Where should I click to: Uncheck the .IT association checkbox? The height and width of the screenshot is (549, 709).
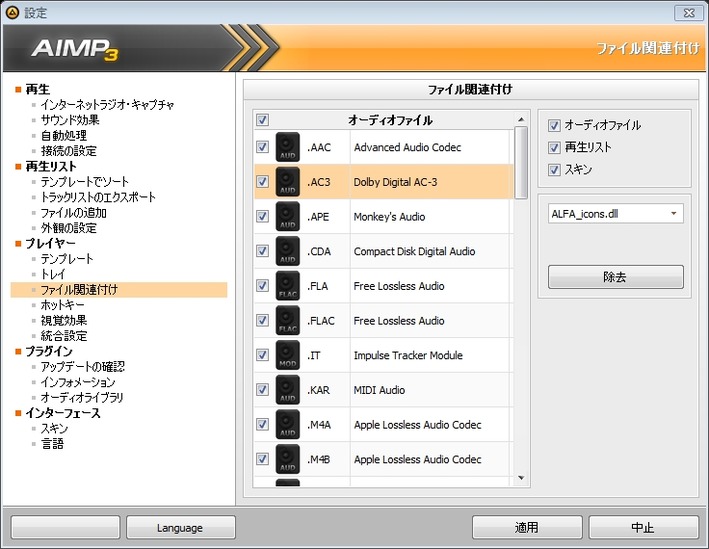pyautogui.click(x=263, y=355)
